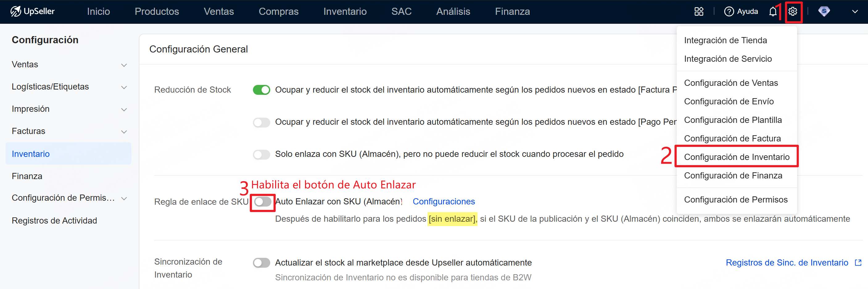Enable Actualizar el stock al marketplace toggle

(261, 262)
